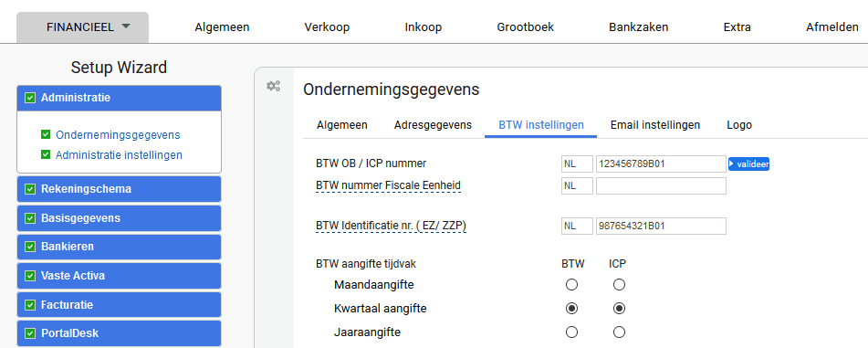Click the BTW nummer Fiscale Eenheid label
Screen dimensions: 868x348
click(388, 185)
